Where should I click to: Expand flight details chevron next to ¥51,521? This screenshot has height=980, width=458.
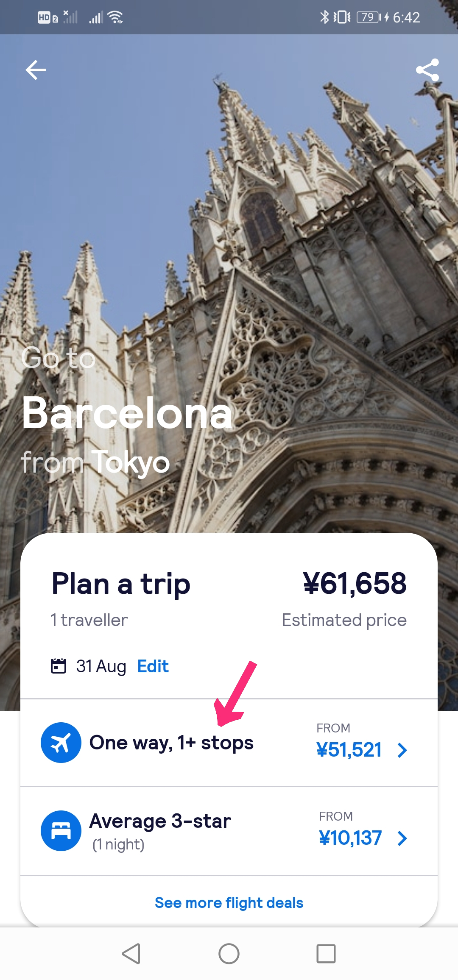(x=402, y=750)
